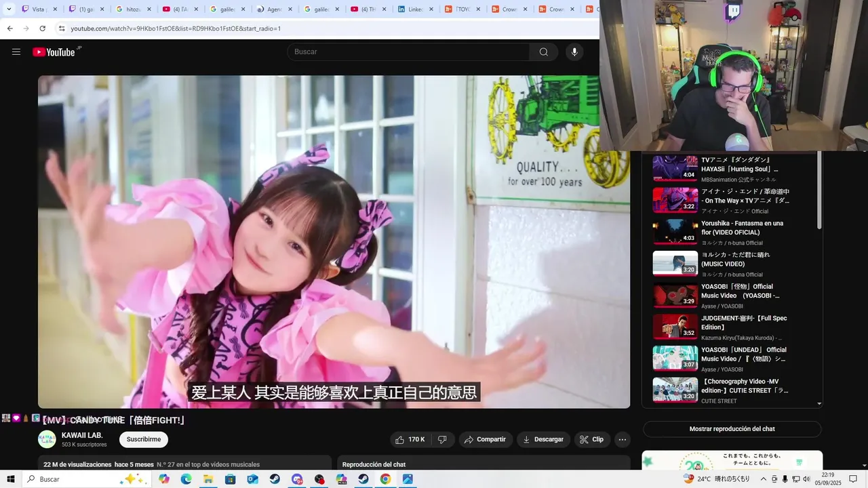Click the Descargar download button

click(543, 439)
